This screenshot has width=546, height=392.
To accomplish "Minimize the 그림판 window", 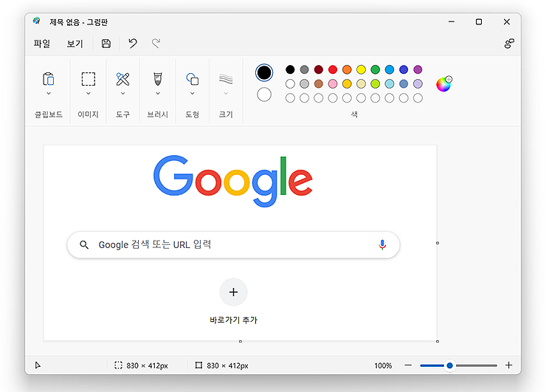I will [x=452, y=21].
